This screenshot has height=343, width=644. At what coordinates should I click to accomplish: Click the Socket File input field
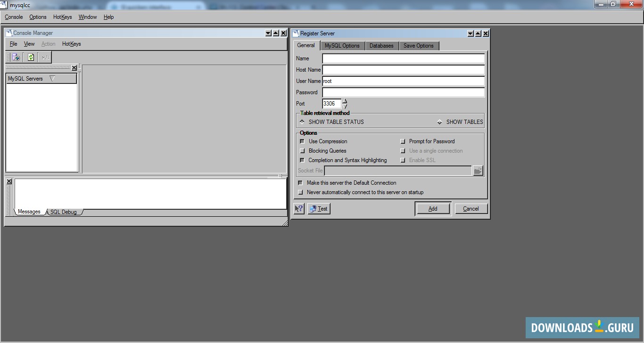click(x=398, y=171)
